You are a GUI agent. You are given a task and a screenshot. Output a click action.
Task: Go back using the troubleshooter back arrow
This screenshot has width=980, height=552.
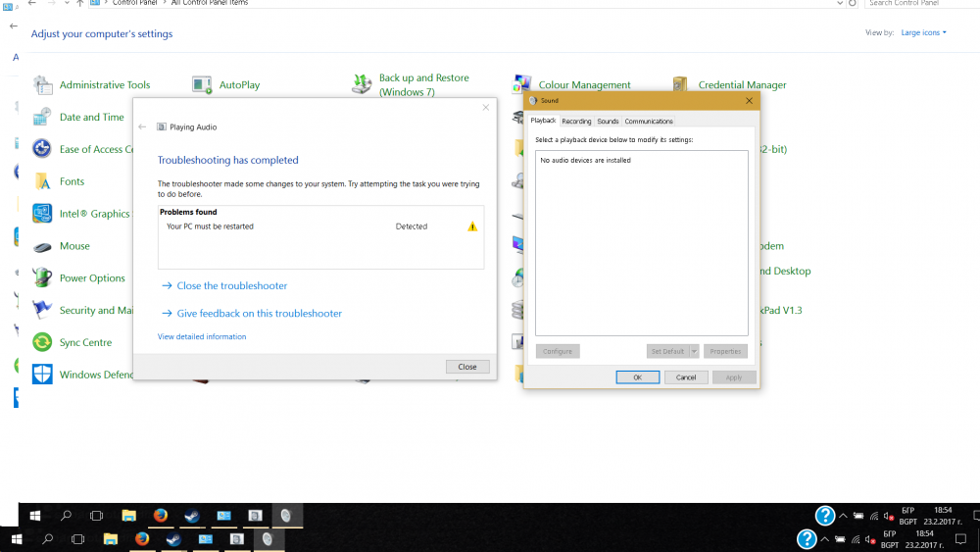(142, 126)
